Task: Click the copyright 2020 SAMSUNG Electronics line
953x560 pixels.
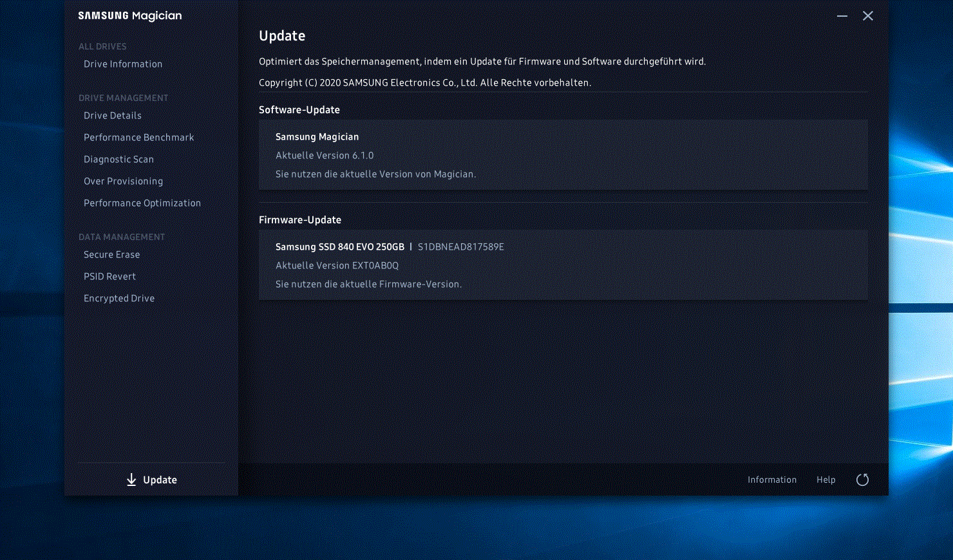Action: [425, 83]
